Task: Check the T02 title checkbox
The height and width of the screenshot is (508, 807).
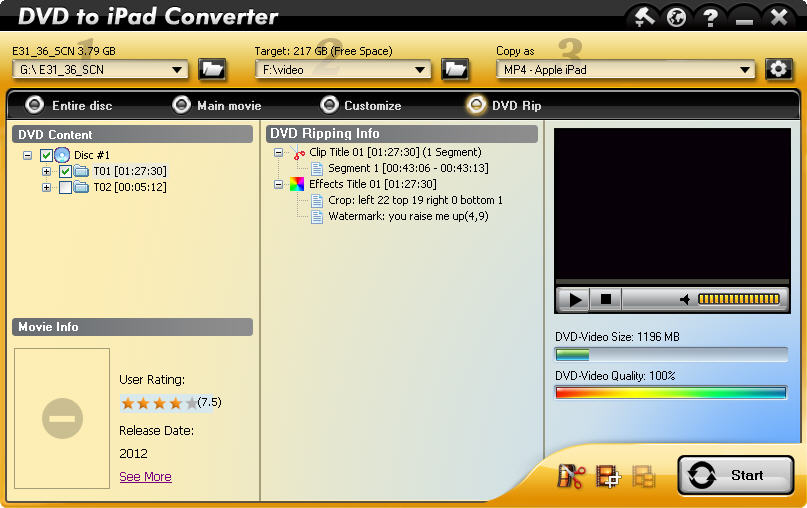Action: point(65,187)
